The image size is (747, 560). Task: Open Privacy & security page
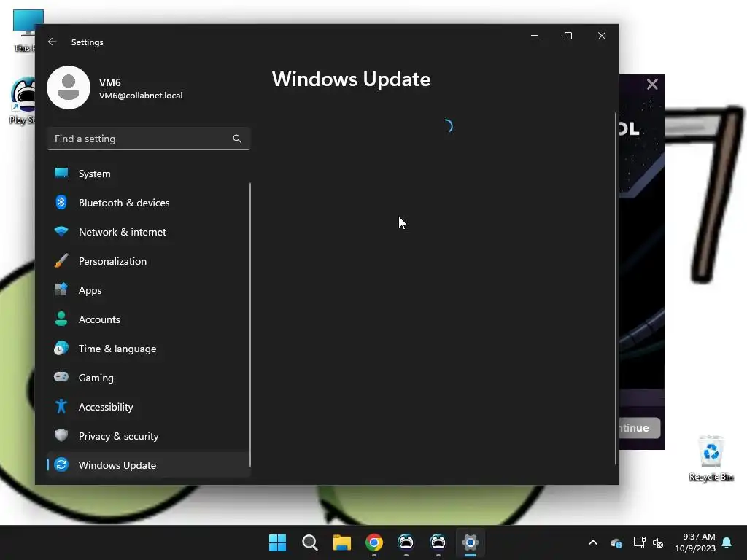pos(148,436)
